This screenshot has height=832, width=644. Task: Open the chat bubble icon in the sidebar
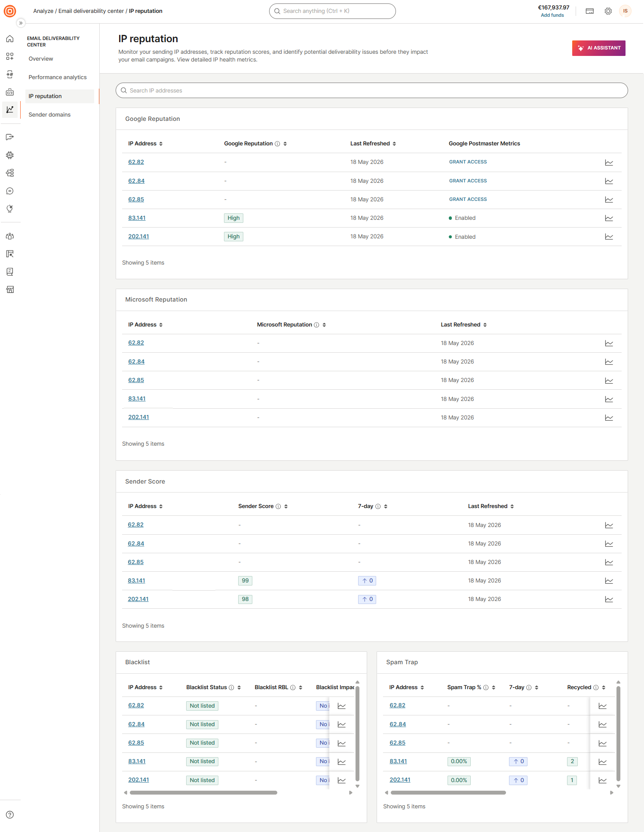(x=10, y=191)
